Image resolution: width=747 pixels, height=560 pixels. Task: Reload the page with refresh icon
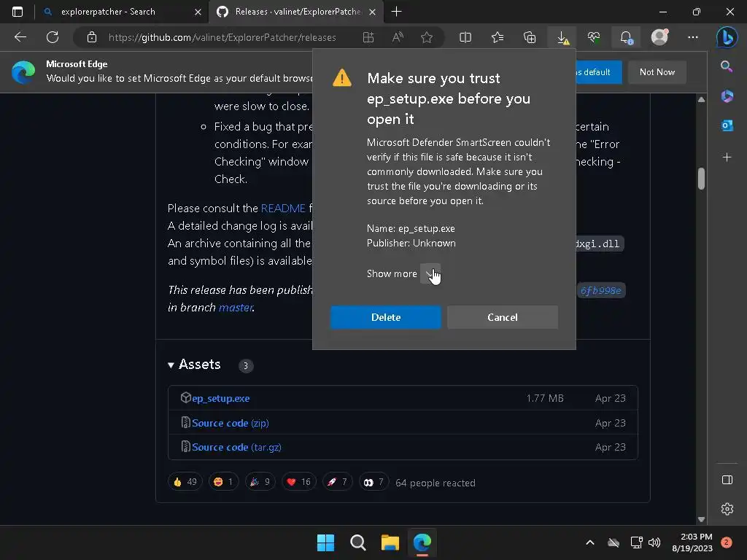tap(53, 37)
